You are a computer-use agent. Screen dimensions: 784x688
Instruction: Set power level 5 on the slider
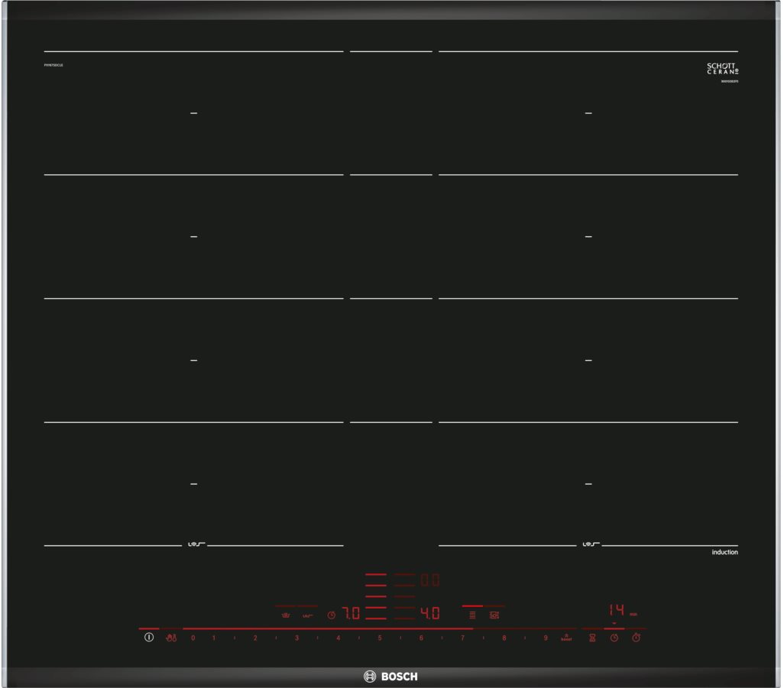[x=379, y=638]
